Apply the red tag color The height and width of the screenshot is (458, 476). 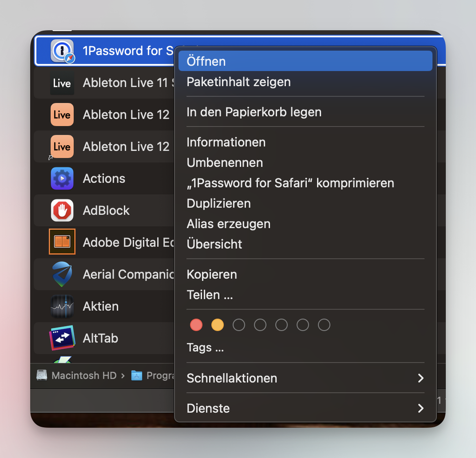pyautogui.click(x=196, y=325)
